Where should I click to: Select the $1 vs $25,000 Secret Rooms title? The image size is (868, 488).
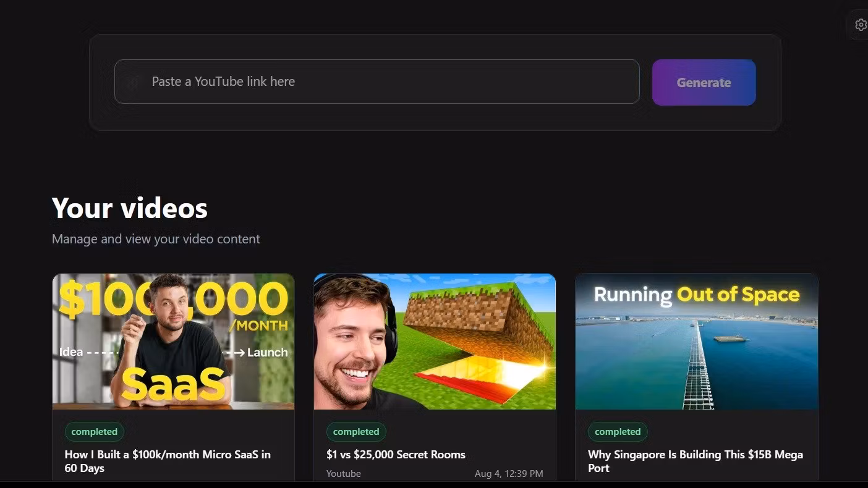(x=396, y=454)
